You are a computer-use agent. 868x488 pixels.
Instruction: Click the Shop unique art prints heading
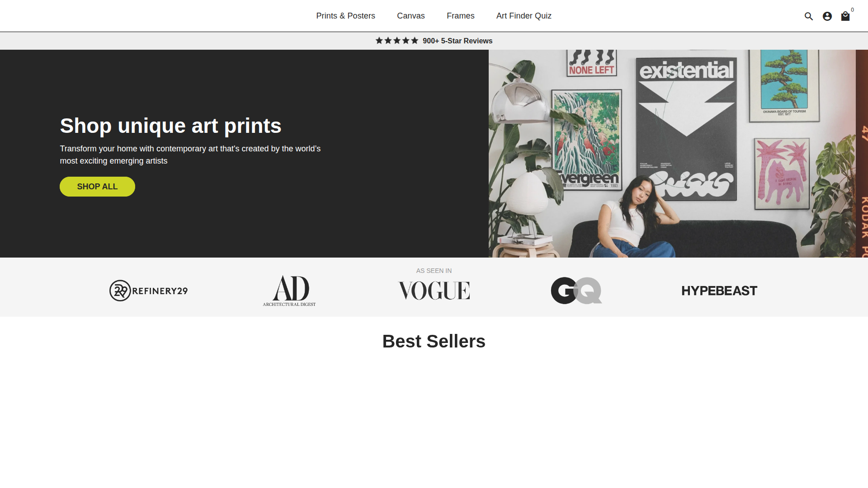coord(170,126)
